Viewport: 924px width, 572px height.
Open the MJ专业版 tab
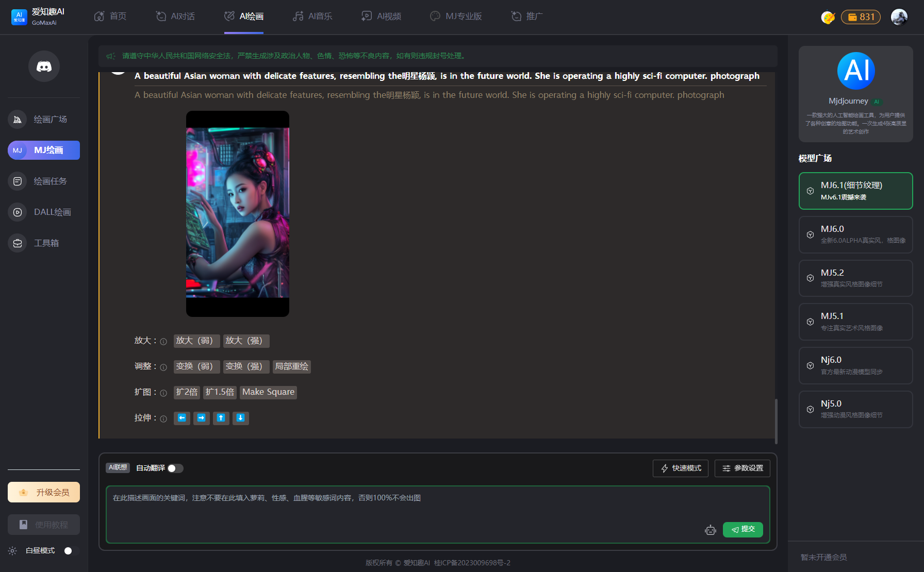456,16
